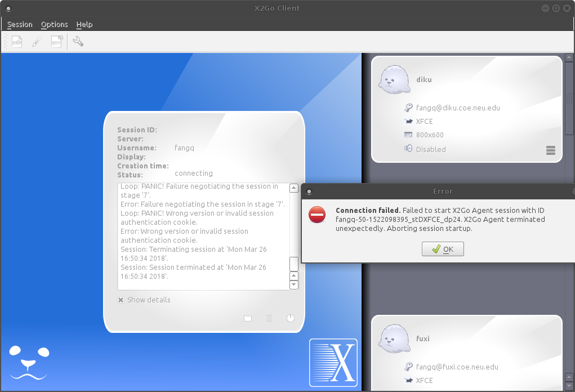Click the folder icon in the session status panel
Image resolution: width=575 pixels, height=392 pixels.
248,318
